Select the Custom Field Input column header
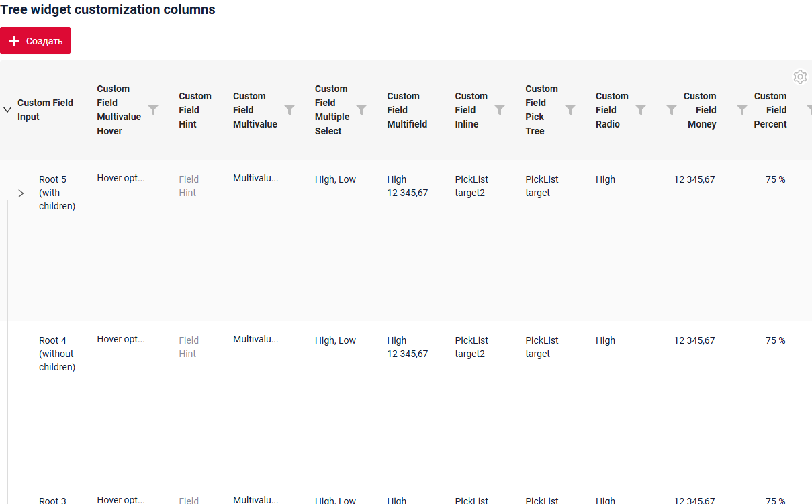 point(46,109)
